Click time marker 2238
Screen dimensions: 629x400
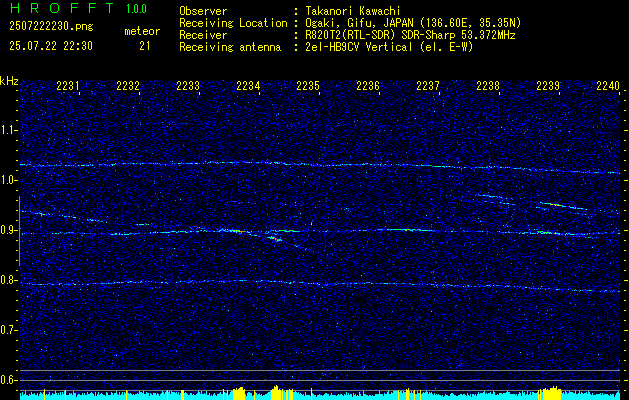488,86
